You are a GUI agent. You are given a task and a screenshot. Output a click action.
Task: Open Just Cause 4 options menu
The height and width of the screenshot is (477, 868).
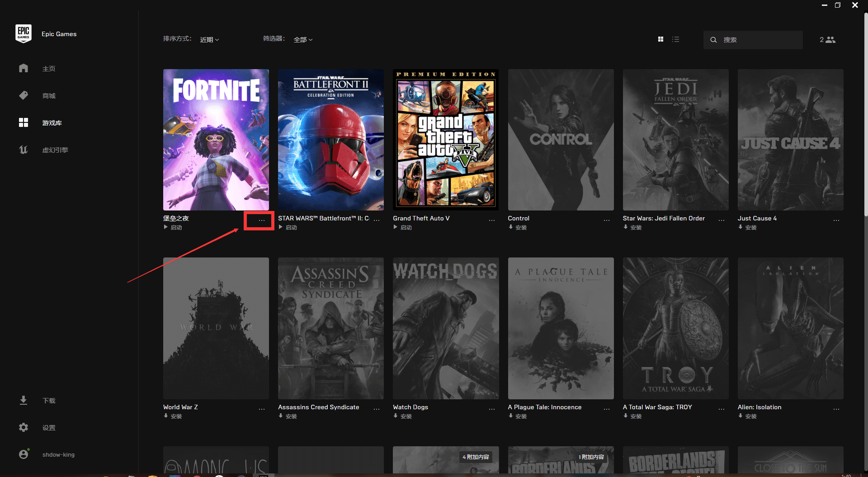click(x=836, y=220)
